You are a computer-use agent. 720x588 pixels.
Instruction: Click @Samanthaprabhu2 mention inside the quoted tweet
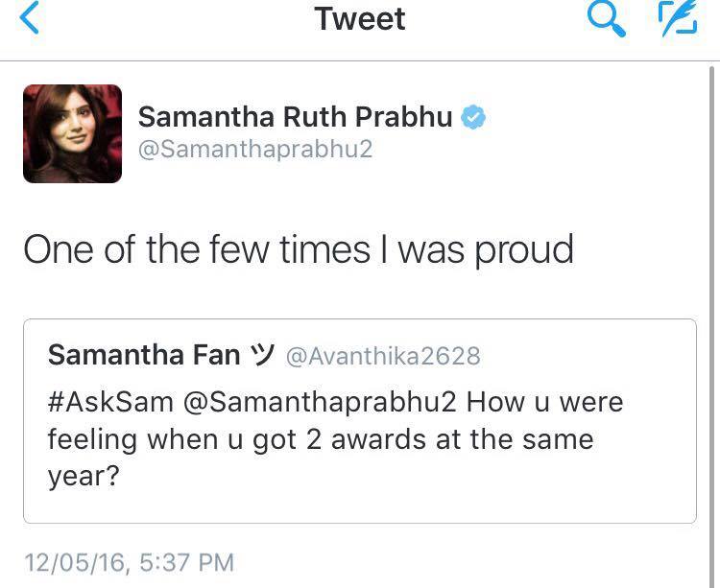[x=318, y=401]
